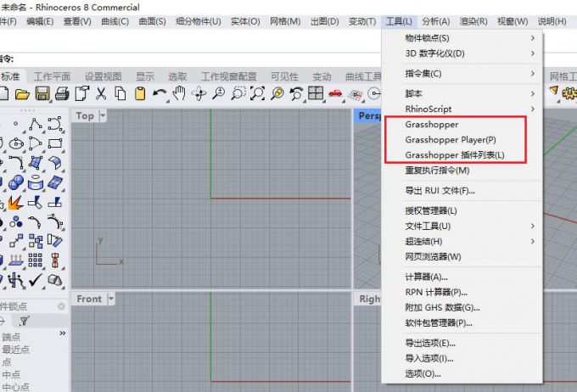Open 授权管理器(L) from the menu

tap(462, 211)
